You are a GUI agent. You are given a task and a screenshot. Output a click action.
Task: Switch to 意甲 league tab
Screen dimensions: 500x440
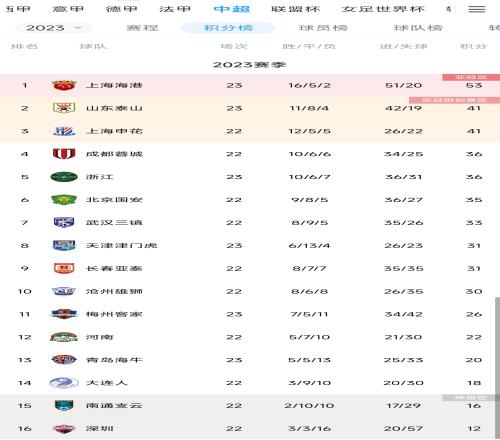[x=68, y=9]
